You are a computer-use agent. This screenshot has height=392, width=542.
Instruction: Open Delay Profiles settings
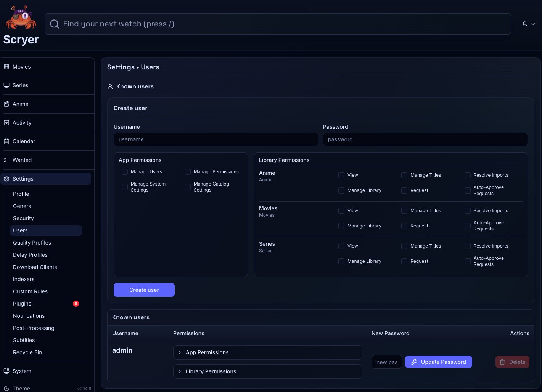coord(46,255)
